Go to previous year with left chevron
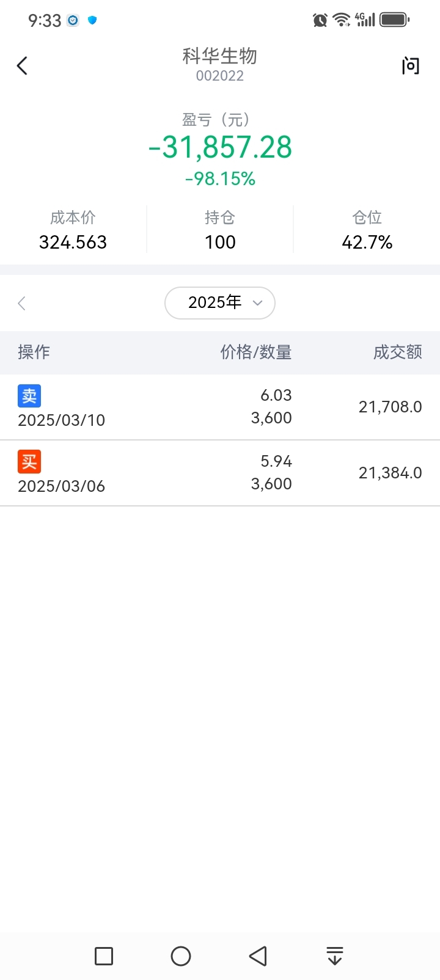 pos(22,303)
